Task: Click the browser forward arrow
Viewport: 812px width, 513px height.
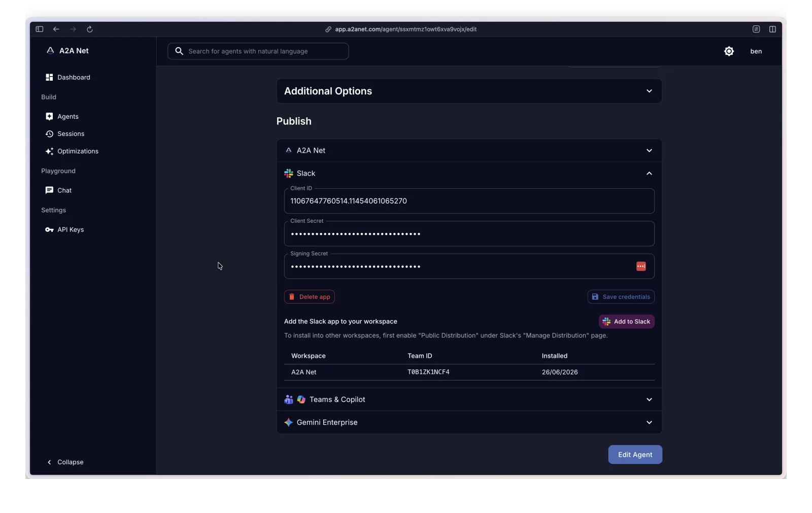Action: [73, 29]
